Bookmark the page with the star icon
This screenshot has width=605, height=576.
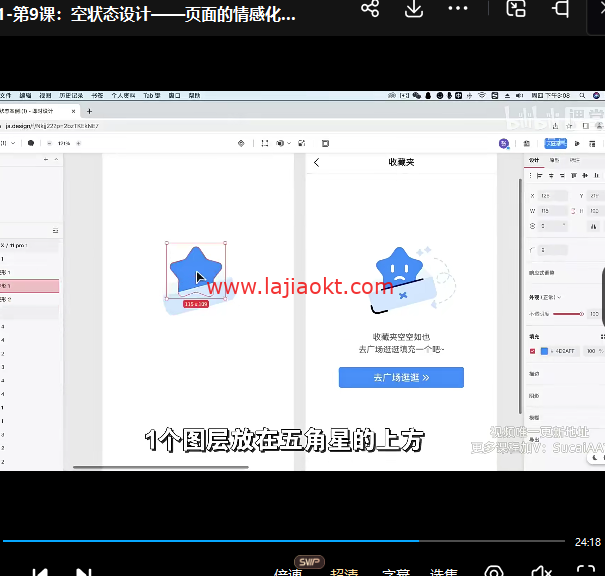click(569, 126)
